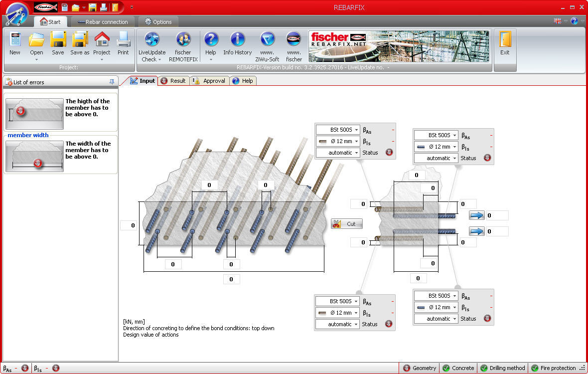This screenshot has width=588, height=374.
Task: Expand the Project dropdown arrow
Action: pos(102,60)
